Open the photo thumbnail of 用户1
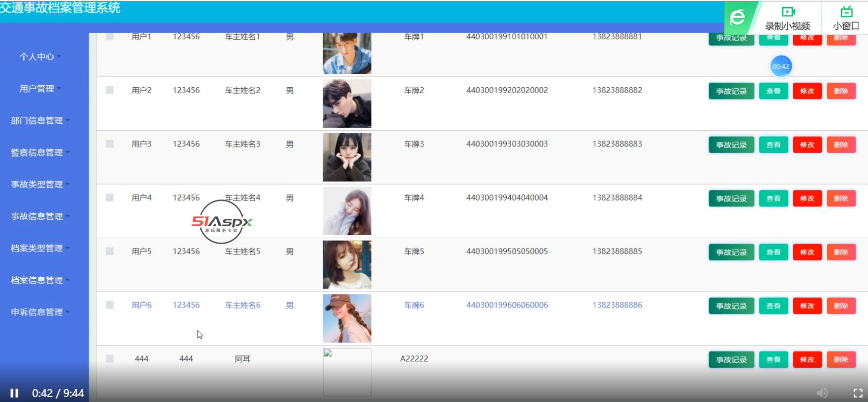Viewport: 868px width, 402px height. click(347, 53)
